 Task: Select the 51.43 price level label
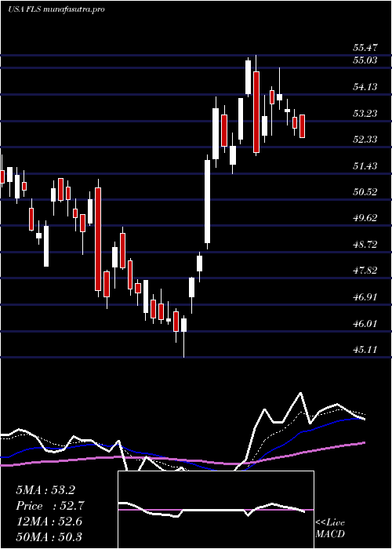click(365, 165)
